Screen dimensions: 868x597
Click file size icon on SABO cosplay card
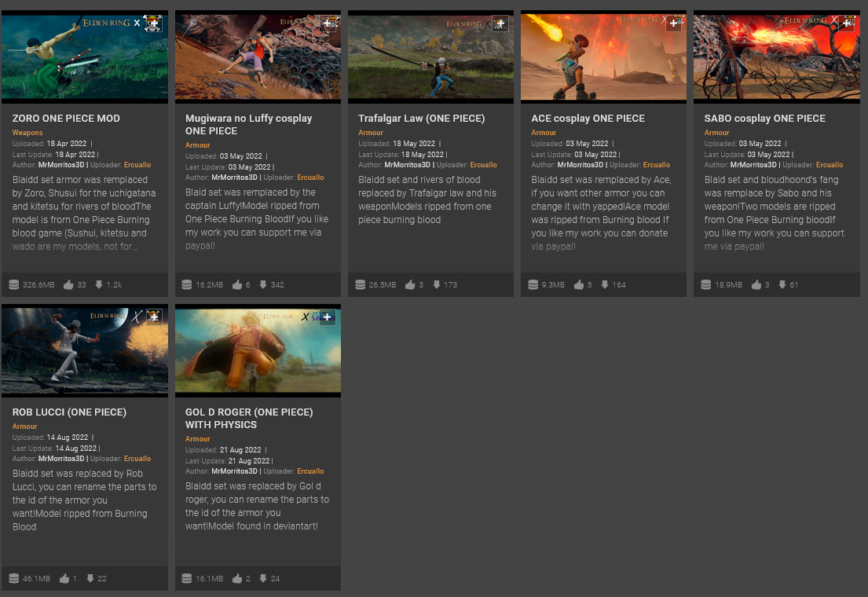click(x=706, y=284)
